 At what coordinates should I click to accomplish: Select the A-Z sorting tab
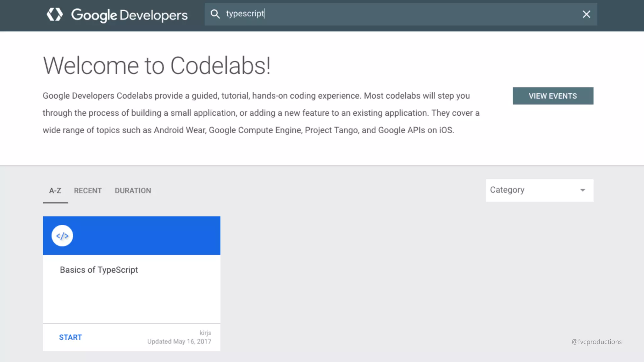55,191
